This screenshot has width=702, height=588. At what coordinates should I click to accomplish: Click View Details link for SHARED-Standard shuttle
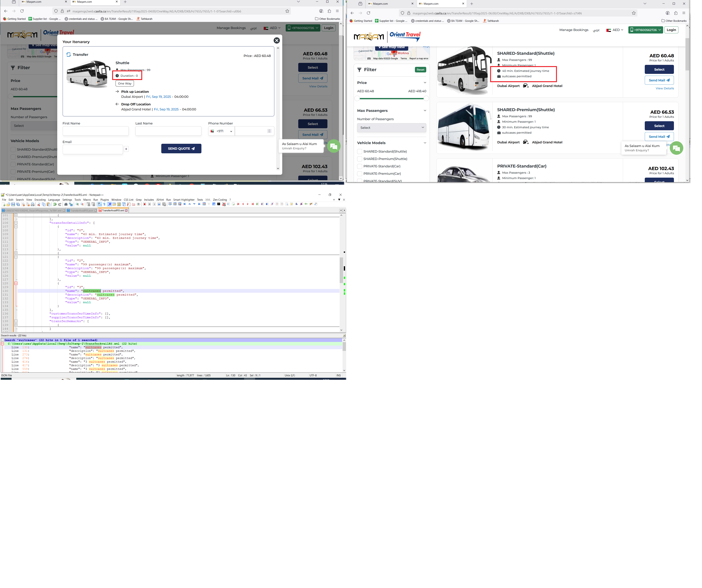pos(665,88)
